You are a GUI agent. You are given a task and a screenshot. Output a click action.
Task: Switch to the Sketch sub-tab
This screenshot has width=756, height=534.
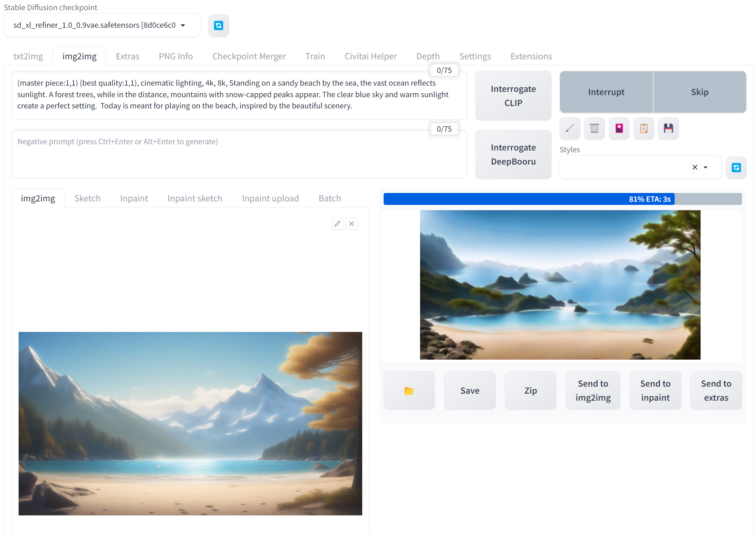point(87,198)
